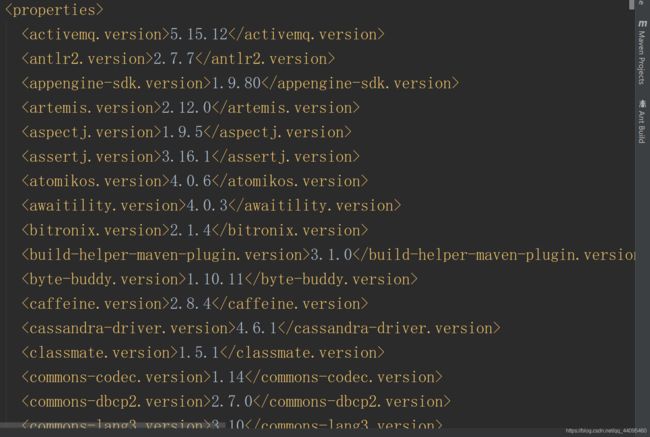Click the vertical scrollbar thumb at top right
Screen dimensions: 650x437
[631, 4]
